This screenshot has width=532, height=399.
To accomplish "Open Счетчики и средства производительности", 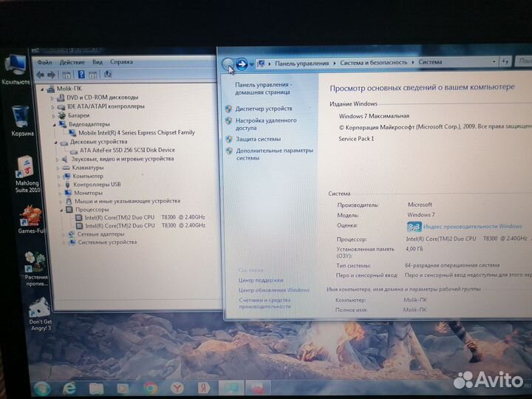I will pos(265,303).
